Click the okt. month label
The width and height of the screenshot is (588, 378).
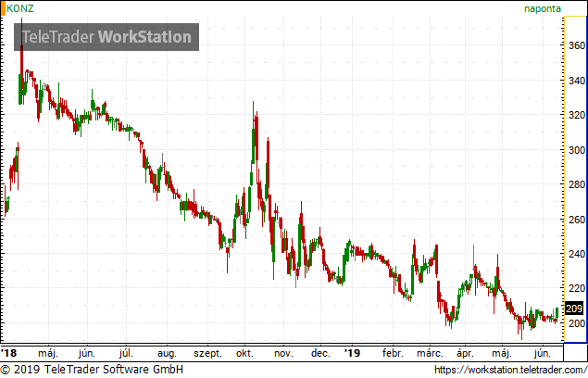coord(244,353)
